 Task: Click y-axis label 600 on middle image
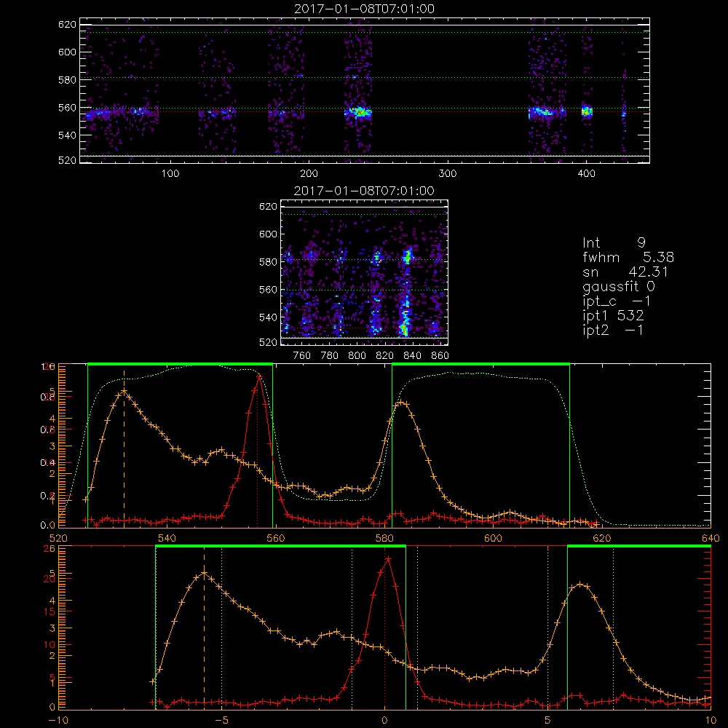click(268, 234)
